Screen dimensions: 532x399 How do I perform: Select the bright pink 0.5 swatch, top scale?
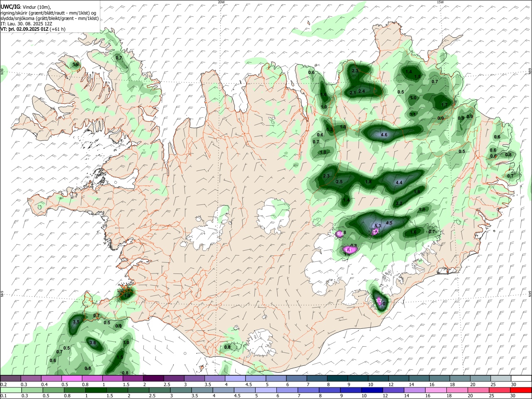click(x=72, y=378)
